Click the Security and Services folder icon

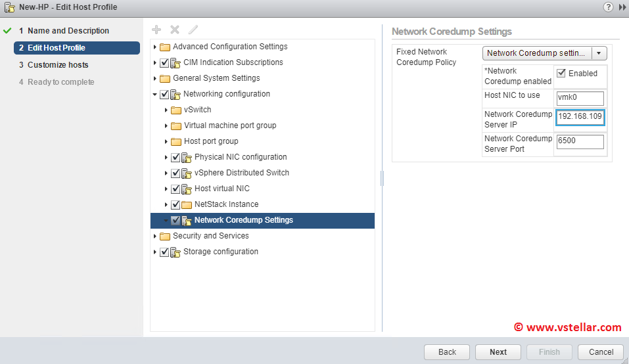[165, 236]
